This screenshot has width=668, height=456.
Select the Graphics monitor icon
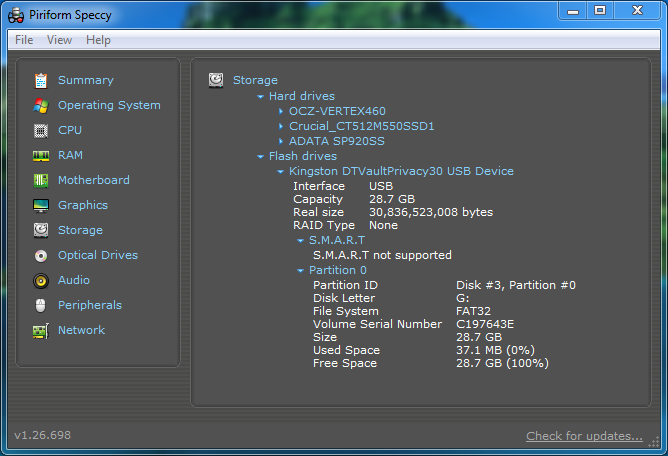coord(41,205)
